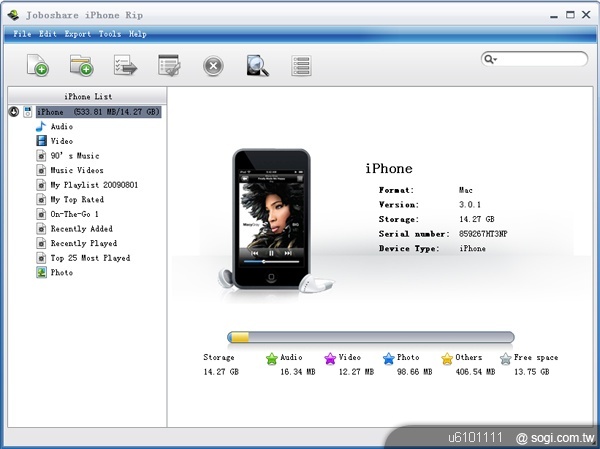This screenshot has width=600, height=449.
Task: Click the Audio music note icon
Action: (41, 126)
